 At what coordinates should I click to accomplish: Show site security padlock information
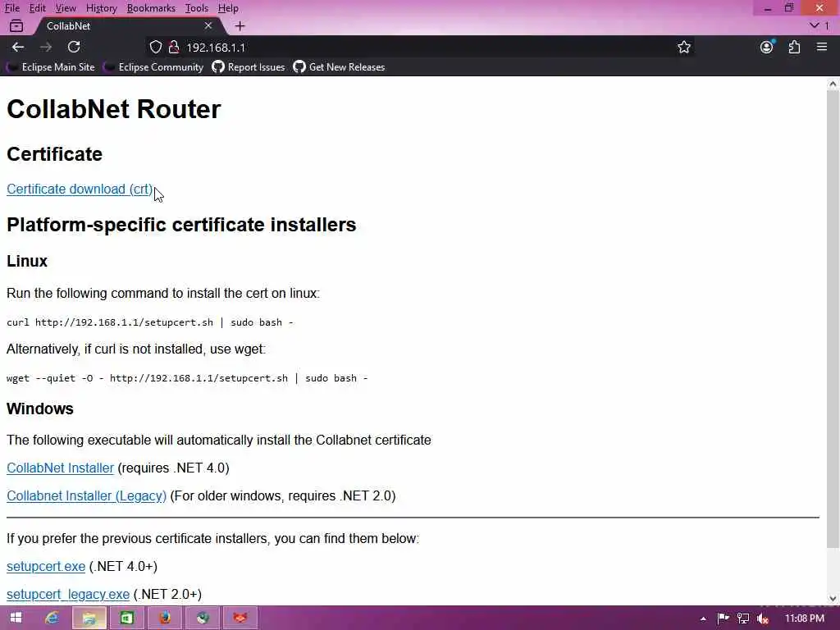pos(174,47)
